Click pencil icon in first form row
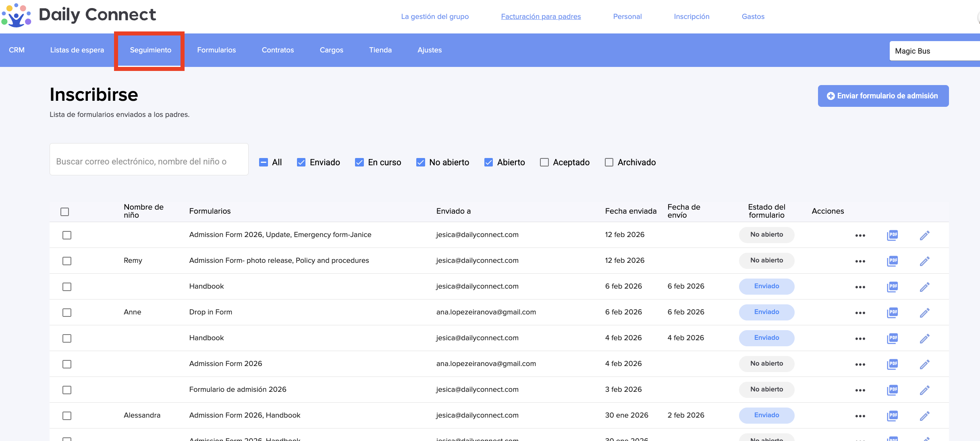980x441 pixels. point(924,235)
